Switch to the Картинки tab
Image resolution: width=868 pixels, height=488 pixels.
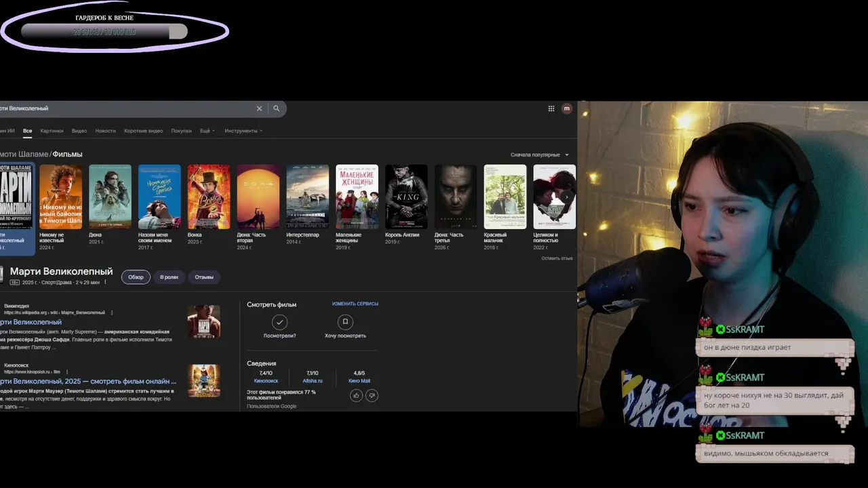click(52, 131)
